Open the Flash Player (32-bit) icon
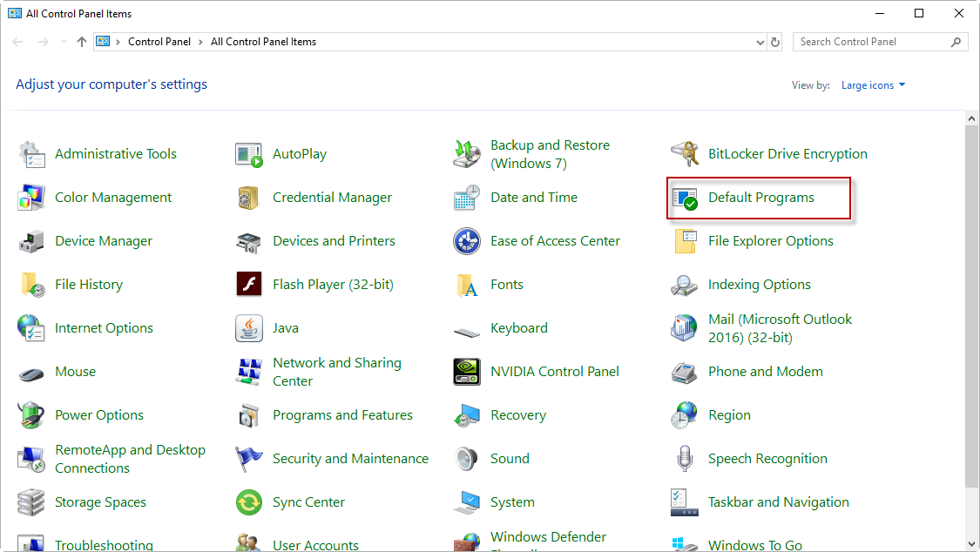The image size is (980, 552). click(x=249, y=285)
